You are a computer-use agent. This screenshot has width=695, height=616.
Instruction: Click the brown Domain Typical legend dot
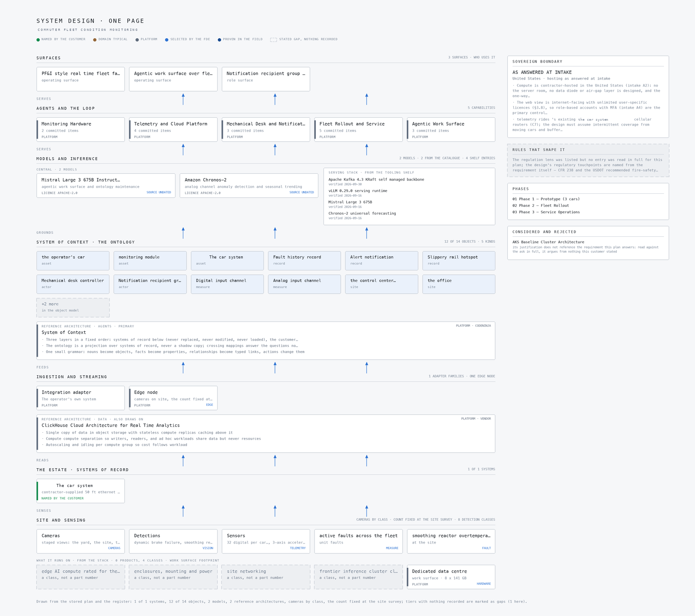click(x=95, y=40)
